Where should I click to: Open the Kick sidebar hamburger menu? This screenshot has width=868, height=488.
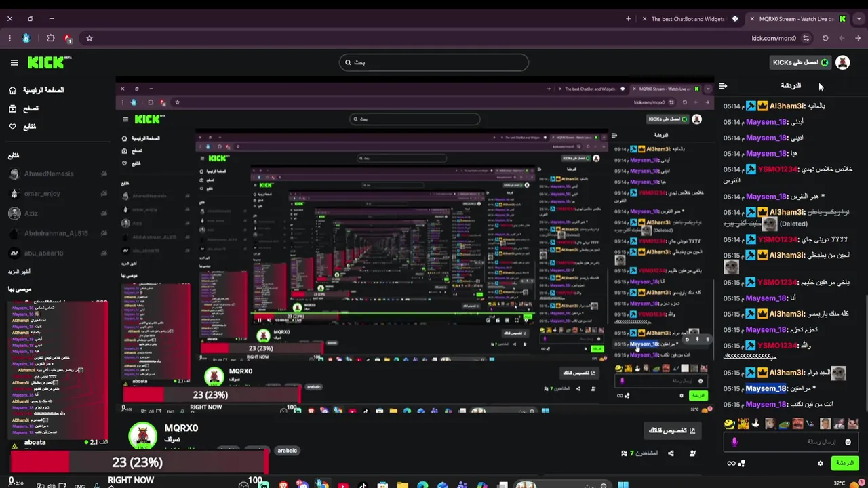[14, 62]
